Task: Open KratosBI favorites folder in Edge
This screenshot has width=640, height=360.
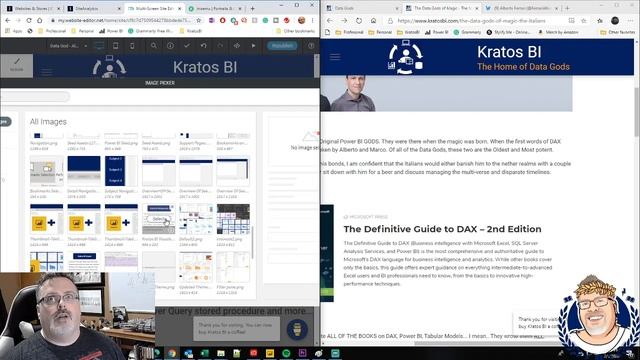Action: point(408,32)
